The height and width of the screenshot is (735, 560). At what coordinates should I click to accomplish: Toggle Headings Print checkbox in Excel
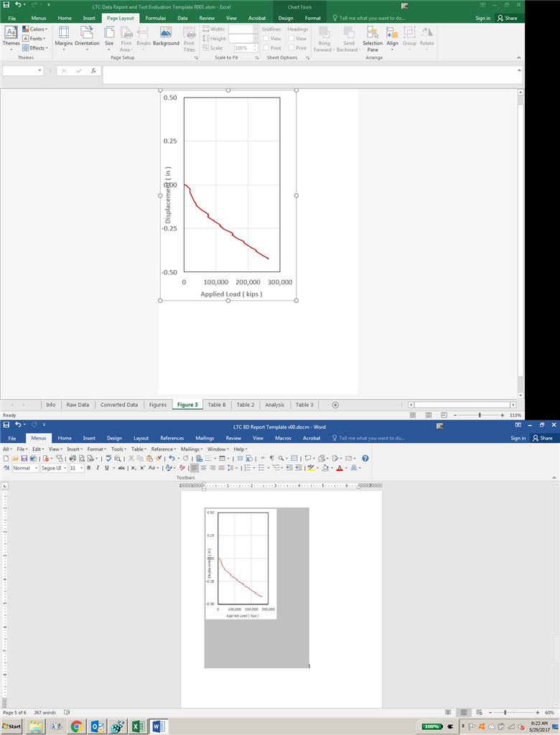coord(291,48)
